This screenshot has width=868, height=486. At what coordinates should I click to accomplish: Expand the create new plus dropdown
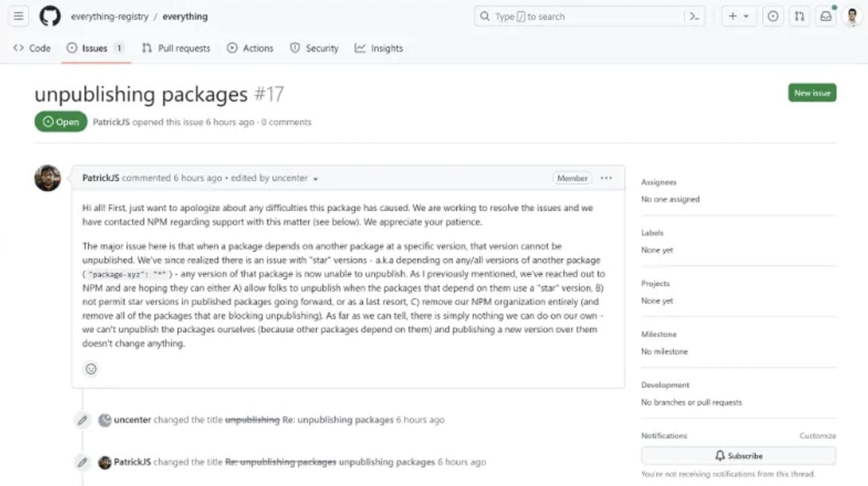coord(738,17)
